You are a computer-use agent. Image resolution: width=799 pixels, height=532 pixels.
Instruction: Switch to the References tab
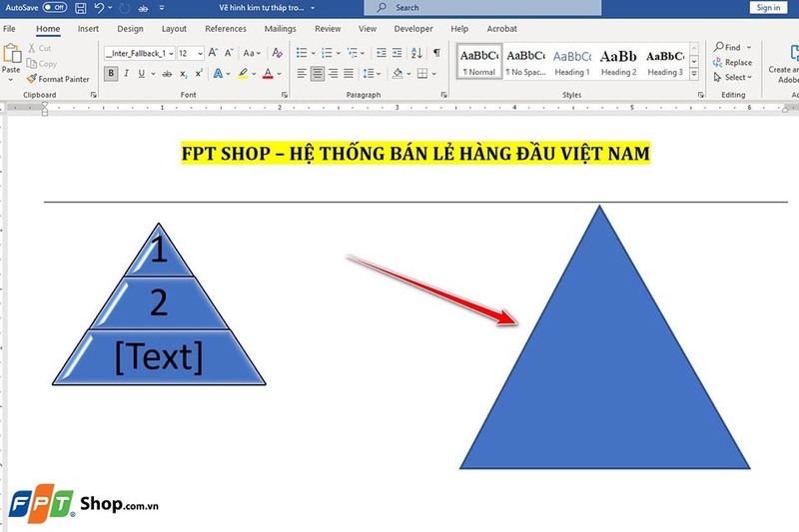226,29
